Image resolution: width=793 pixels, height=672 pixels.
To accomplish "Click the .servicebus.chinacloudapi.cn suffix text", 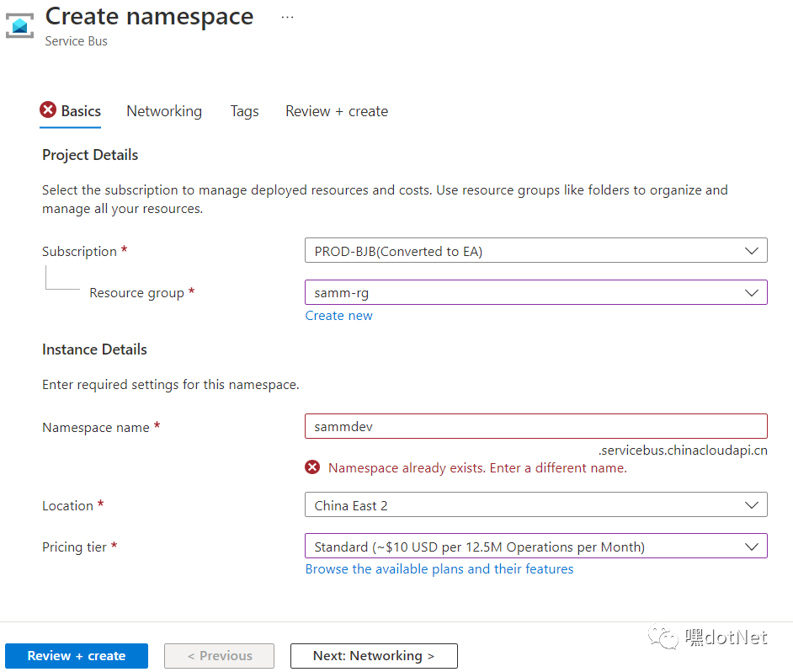I will [684, 451].
